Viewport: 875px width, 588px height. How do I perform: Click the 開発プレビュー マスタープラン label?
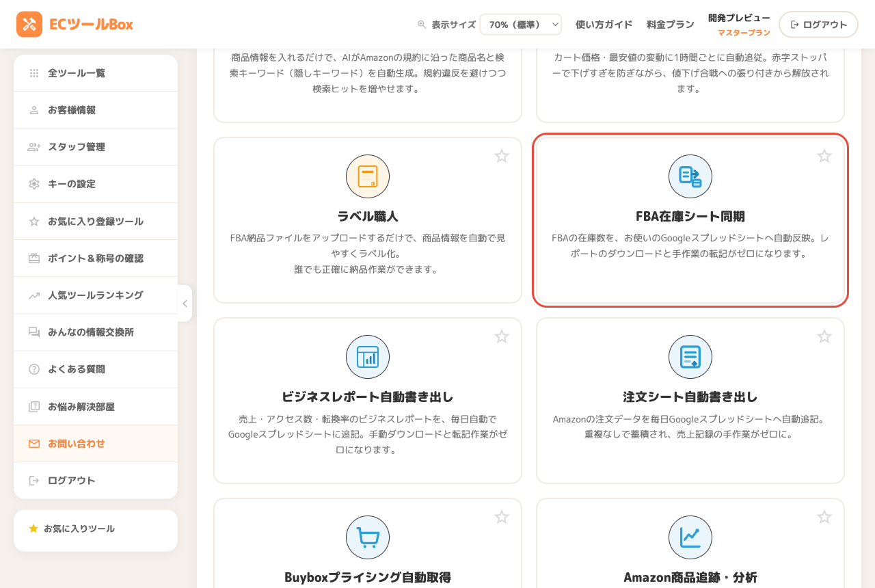click(x=739, y=25)
